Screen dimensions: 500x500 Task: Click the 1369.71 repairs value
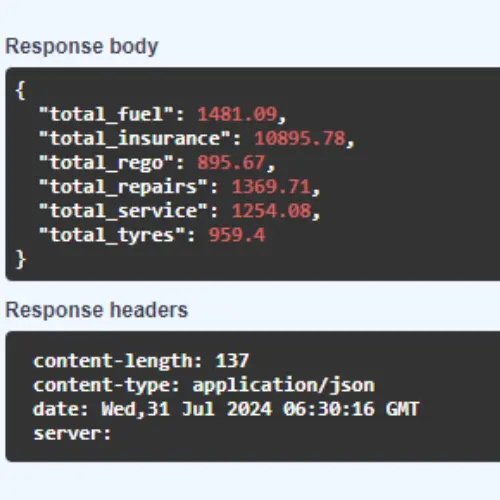[271, 187]
